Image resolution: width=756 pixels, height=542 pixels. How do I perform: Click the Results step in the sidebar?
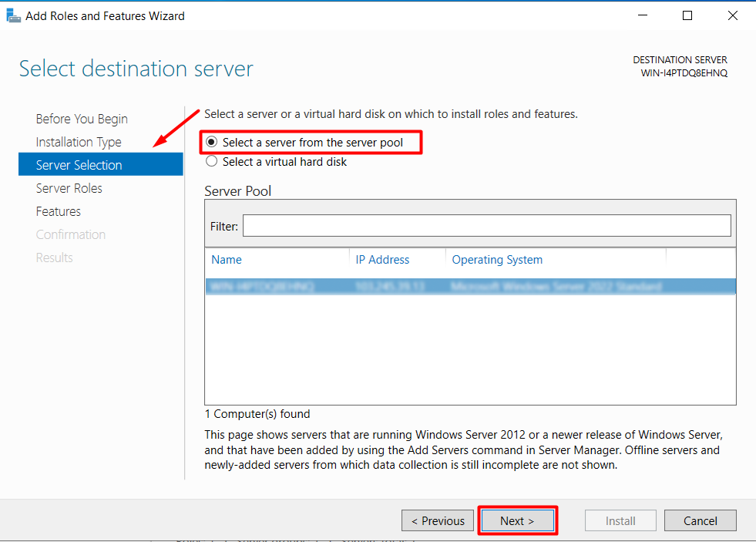click(x=54, y=258)
